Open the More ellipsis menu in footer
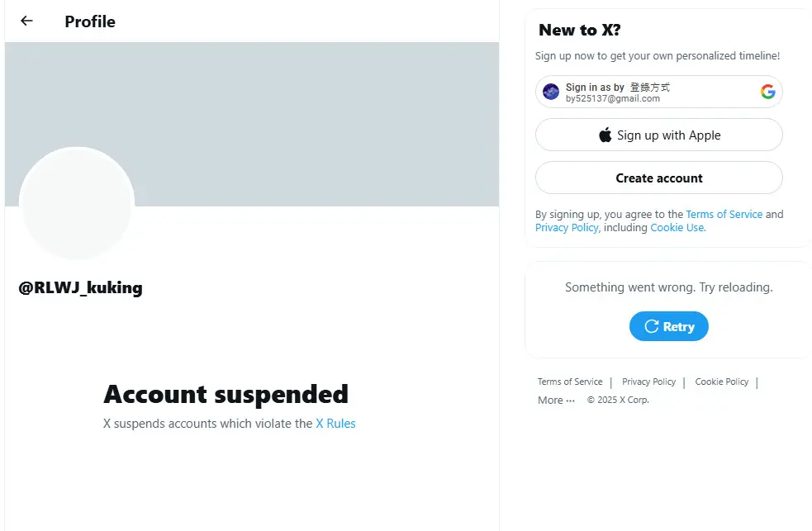 click(556, 400)
